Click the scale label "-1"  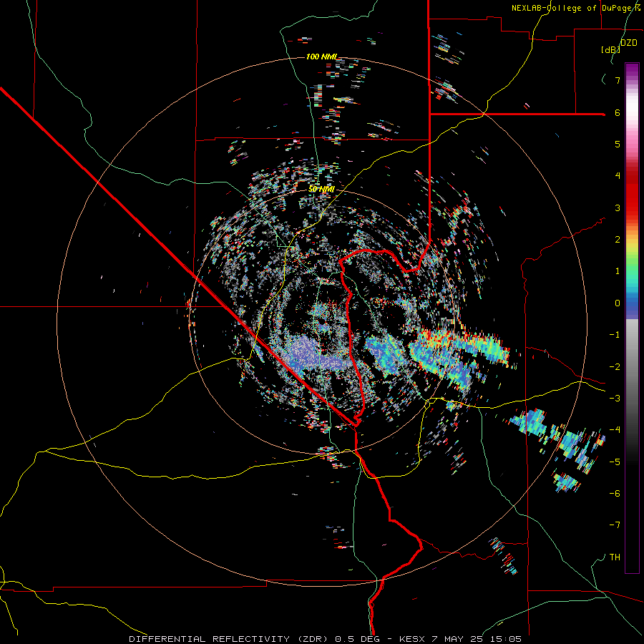coord(615,335)
